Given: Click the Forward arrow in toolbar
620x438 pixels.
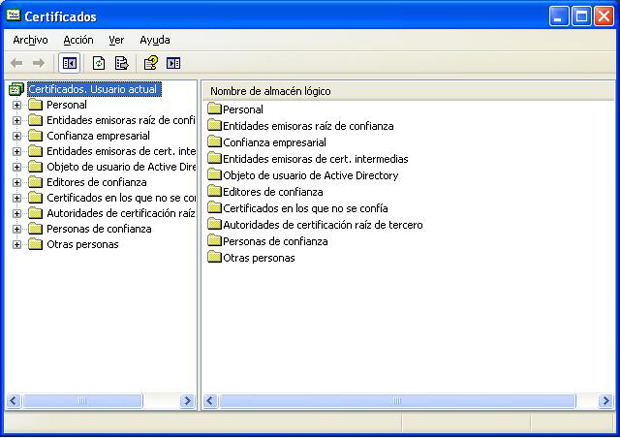Looking at the screenshot, I should point(39,63).
